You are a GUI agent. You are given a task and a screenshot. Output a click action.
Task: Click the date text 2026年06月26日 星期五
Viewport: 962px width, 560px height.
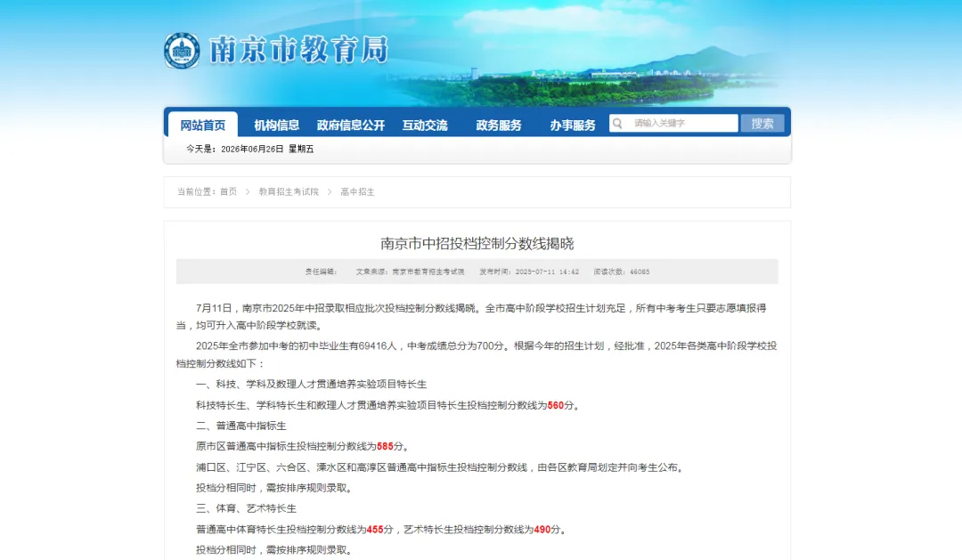coord(267,149)
